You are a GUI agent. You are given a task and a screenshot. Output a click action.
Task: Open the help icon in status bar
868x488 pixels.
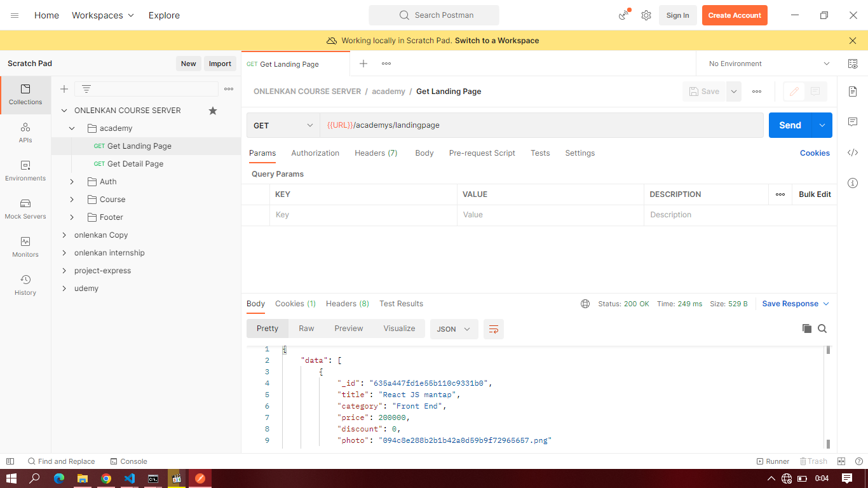859,461
